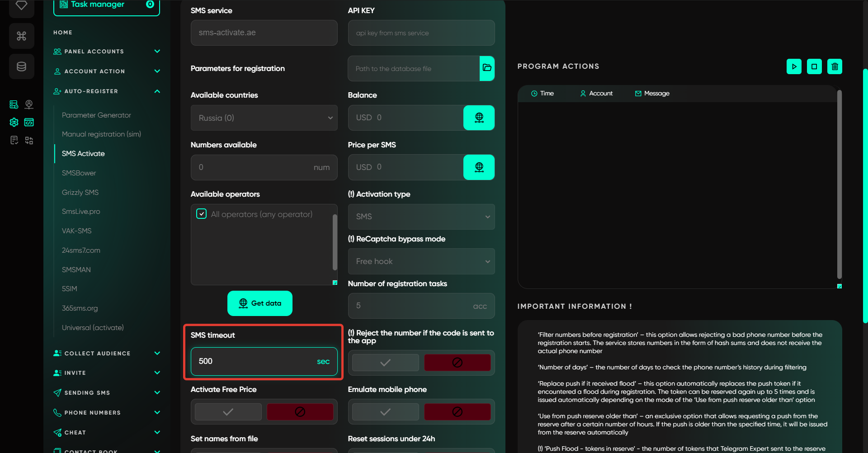
Task: Expand the ReCaptcha bypass mode dropdown
Action: coord(421,261)
